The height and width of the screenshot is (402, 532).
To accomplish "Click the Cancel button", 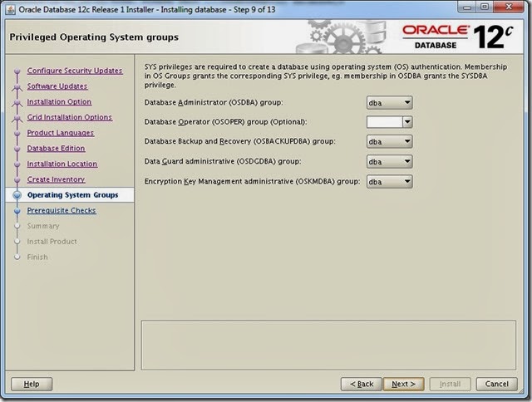I will point(497,384).
